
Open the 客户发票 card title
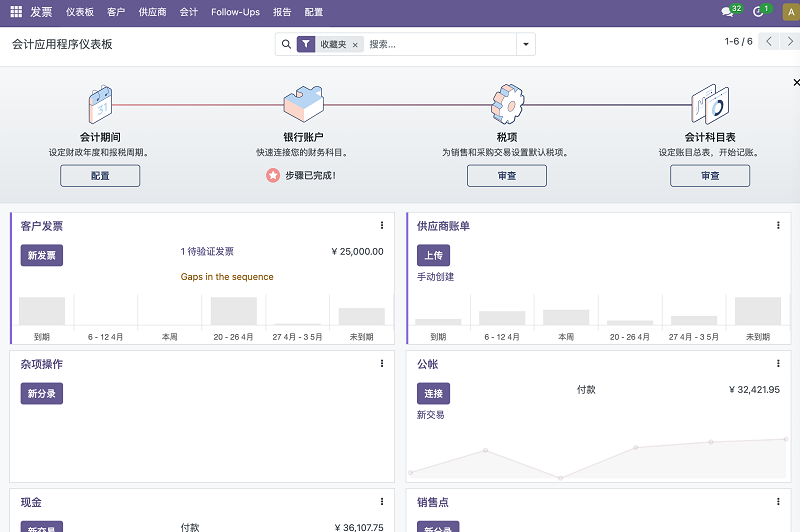click(42, 226)
